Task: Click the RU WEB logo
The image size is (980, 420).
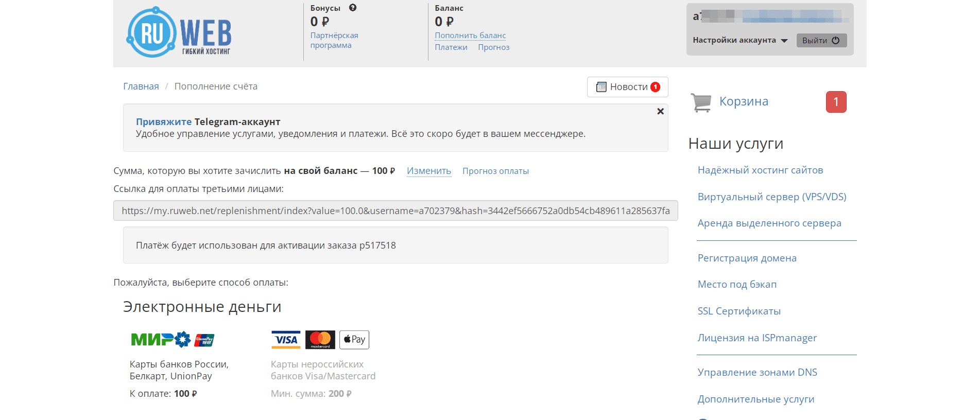Action: click(179, 32)
